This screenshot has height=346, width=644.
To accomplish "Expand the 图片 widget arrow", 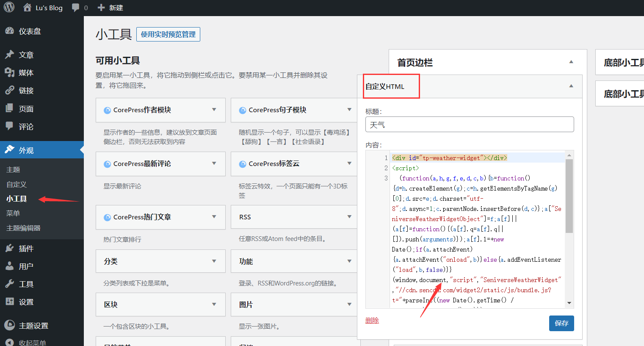I will pos(349,304).
